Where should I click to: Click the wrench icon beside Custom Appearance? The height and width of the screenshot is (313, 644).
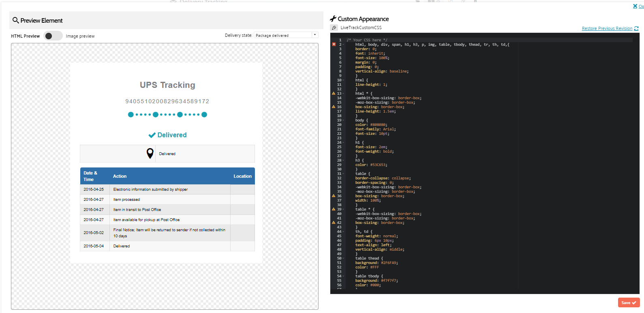pos(333,19)
